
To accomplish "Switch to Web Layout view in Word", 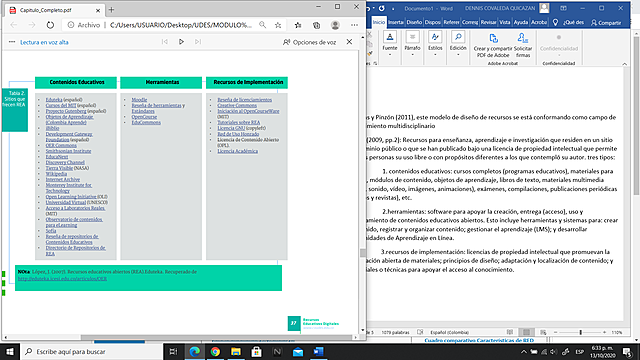I will 543,332.
